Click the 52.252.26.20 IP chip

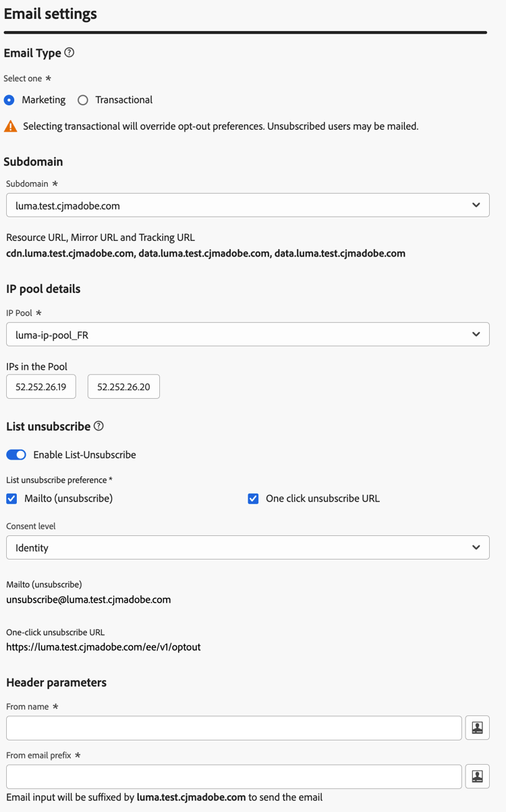pyautogui.click(x=123, y=386)
